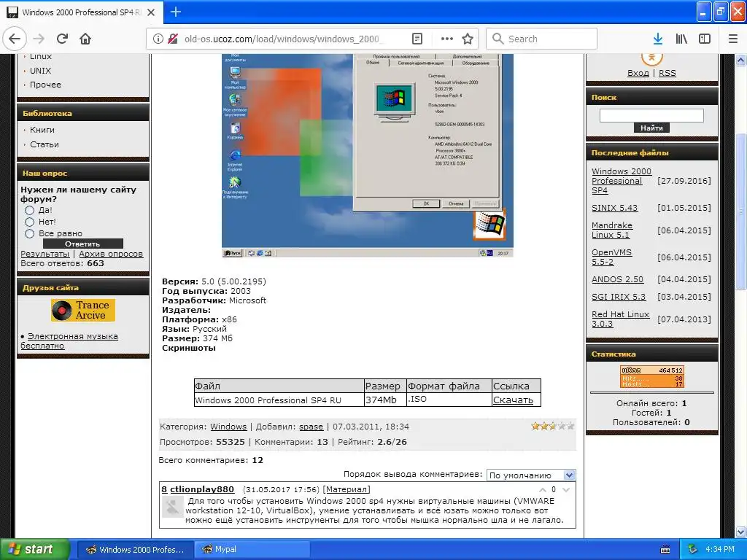Open Mandrake Linux 5.1 recent file
The width and height of the screenshot is (747, 560).
[612, 230]
